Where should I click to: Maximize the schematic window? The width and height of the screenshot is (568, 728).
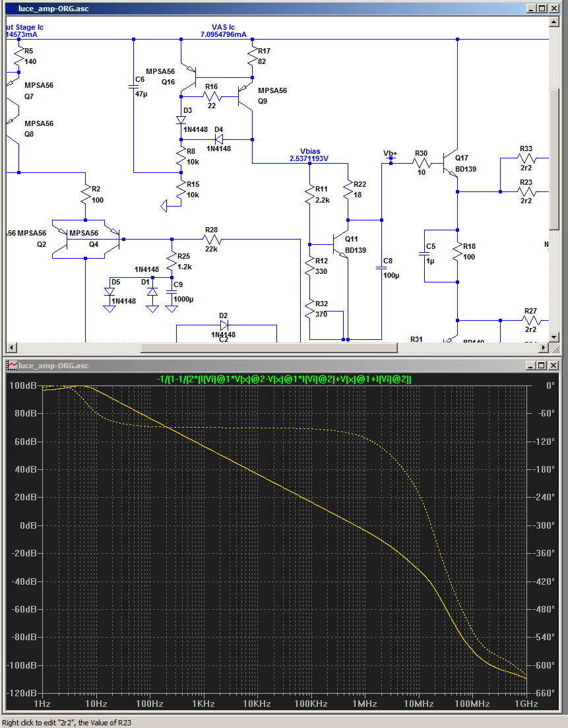coord(542,9)
